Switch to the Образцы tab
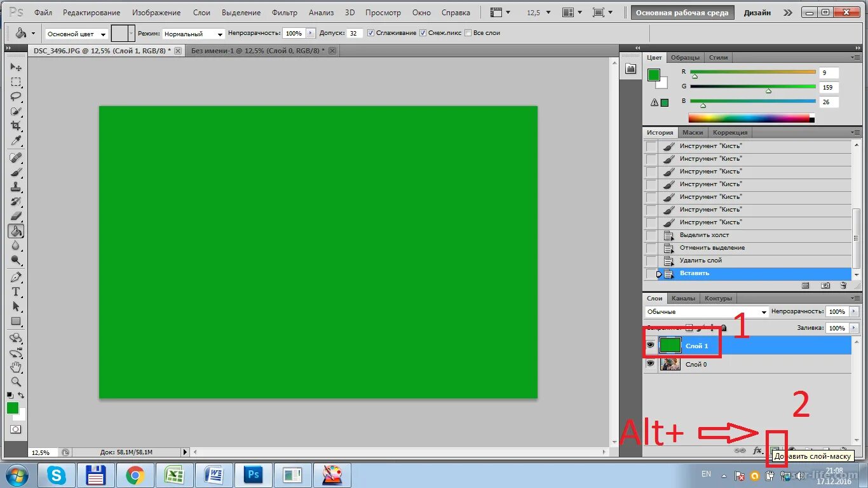The image size is (868, 488). tap(685, 57)
